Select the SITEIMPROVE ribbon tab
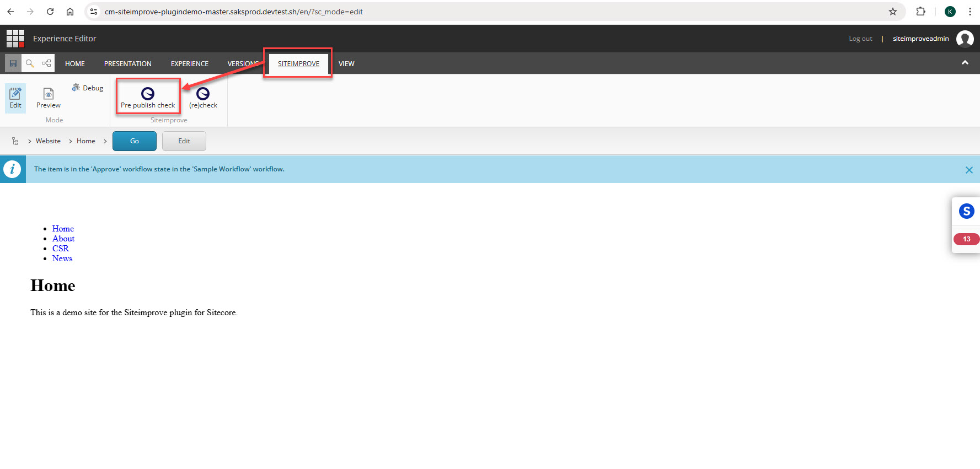The width and height of the screenshot is (980, 469). click(x=298, y=64)
